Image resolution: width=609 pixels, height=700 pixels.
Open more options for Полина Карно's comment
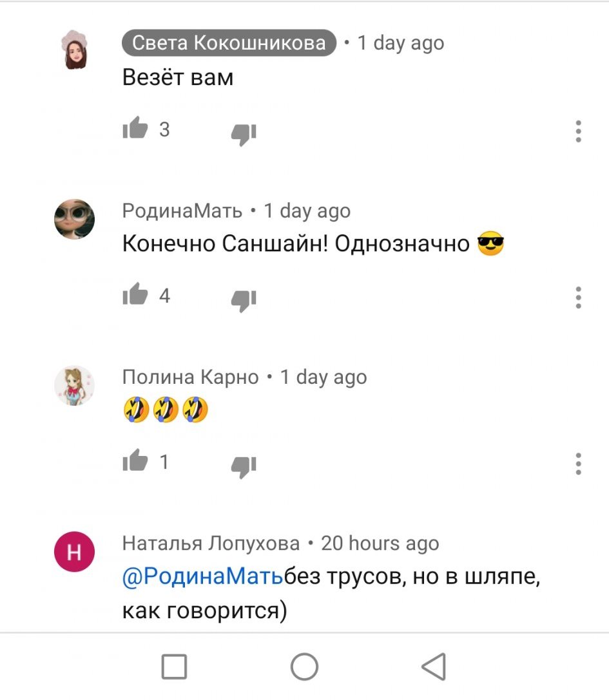click(578, 464)
